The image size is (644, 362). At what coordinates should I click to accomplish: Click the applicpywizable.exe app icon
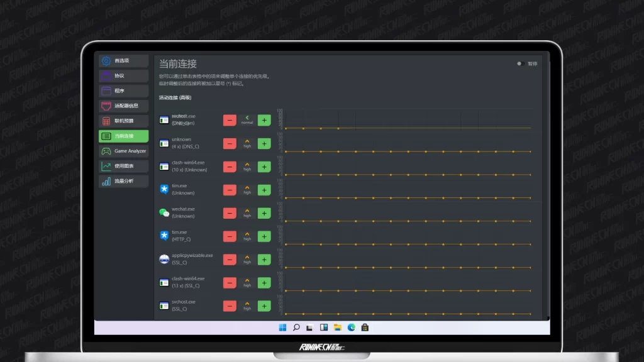(x=164, y=259)
